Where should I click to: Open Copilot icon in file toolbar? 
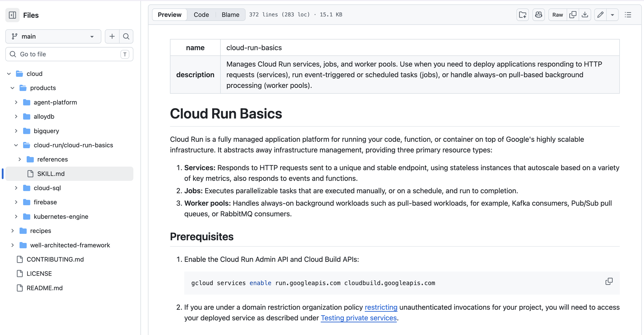[538, 15]
